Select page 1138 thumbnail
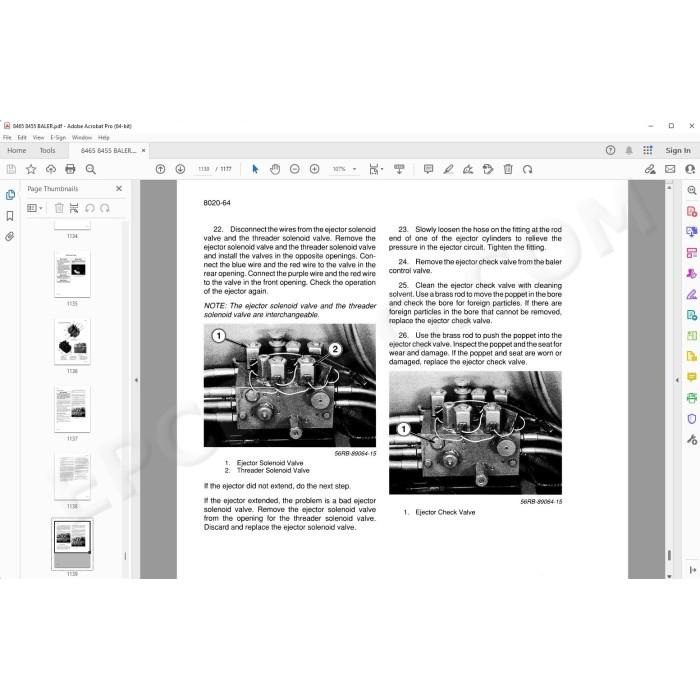This screenshot has height=700, width=700. tap(72, 477)
